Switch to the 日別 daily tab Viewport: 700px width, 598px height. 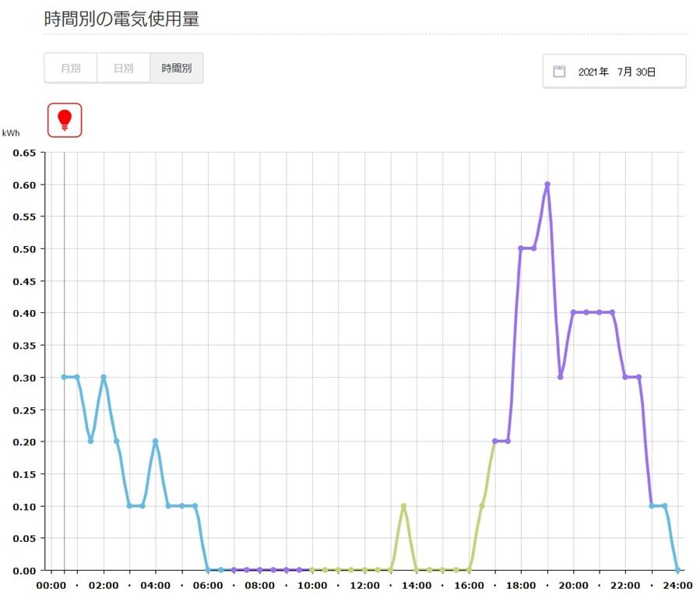tap(124, 68)
